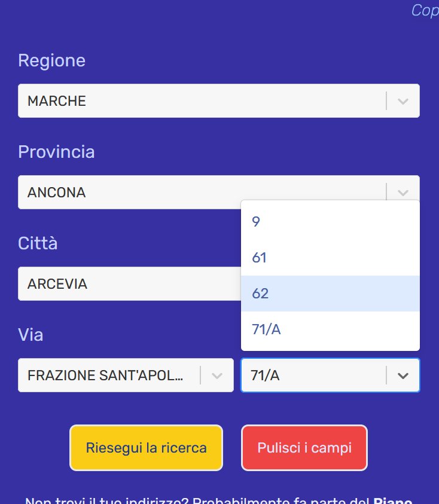This screenshot has width=439, height=504.
Task: Click the 71/A house number field
Action: [x=311, y=375]
